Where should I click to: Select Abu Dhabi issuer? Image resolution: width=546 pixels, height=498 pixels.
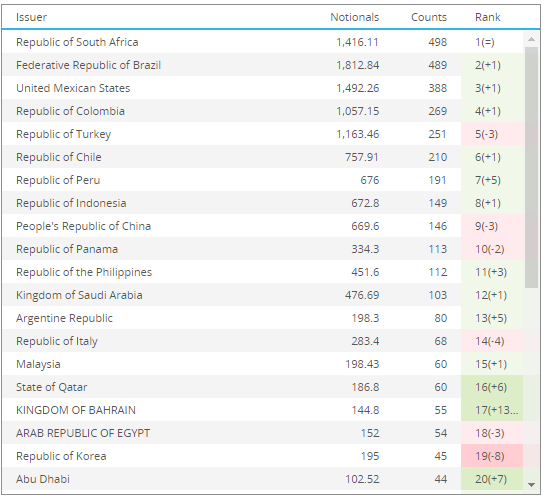click(43, 479)
